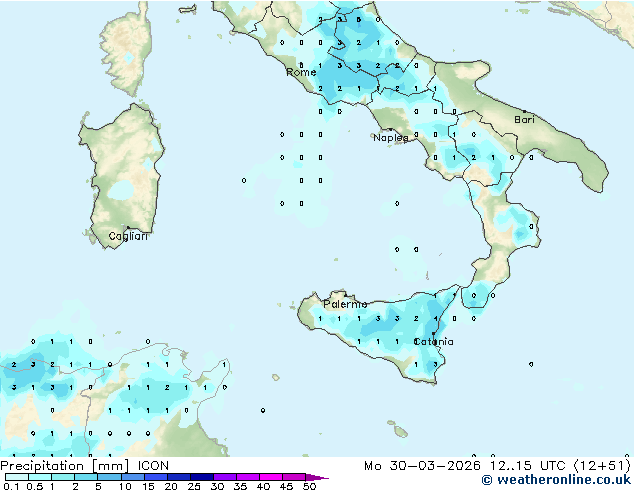This screenshot has height=490, width=634.
Task: Click the 0.1 legend value
Action: (x=11, y=486)
